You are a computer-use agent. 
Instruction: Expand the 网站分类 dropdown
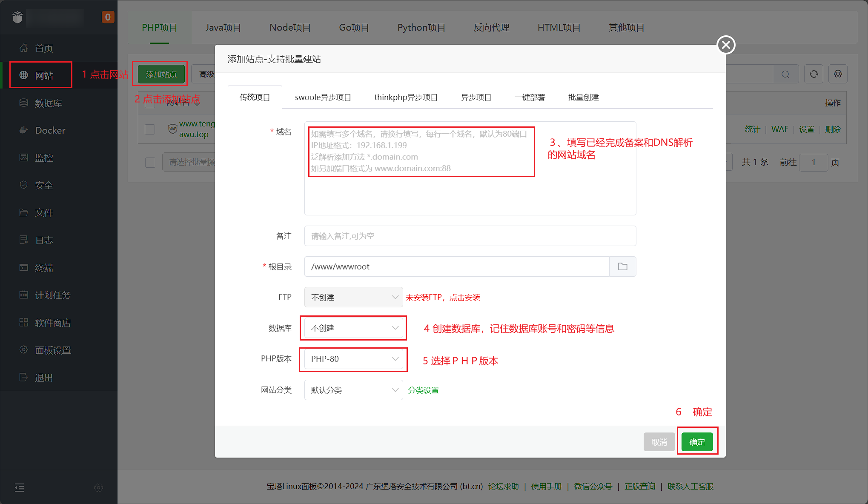pyautogui.click(x=353, y=390)
